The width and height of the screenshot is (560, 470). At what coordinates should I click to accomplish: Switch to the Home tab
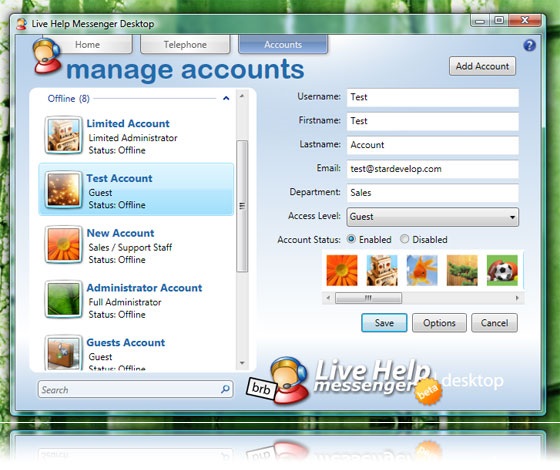point(88,45)
